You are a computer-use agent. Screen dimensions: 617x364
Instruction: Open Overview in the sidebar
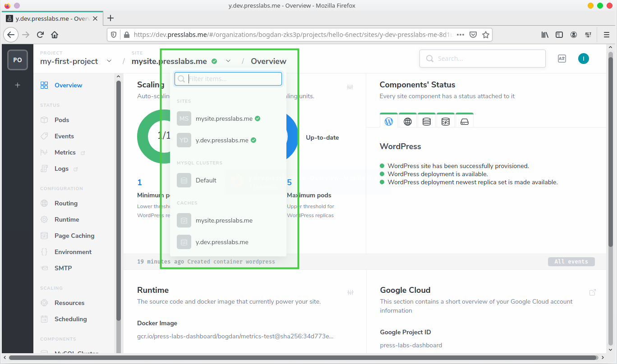[x=61, y=85]
